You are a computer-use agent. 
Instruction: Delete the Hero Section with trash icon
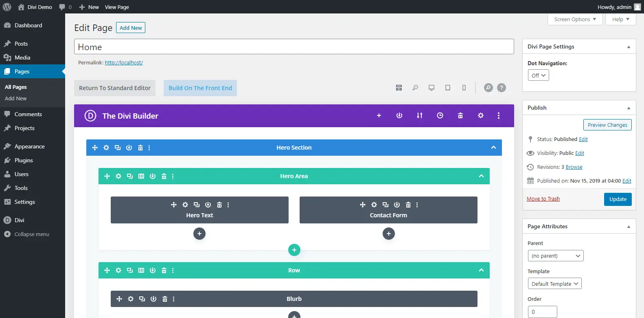(140, 148)
